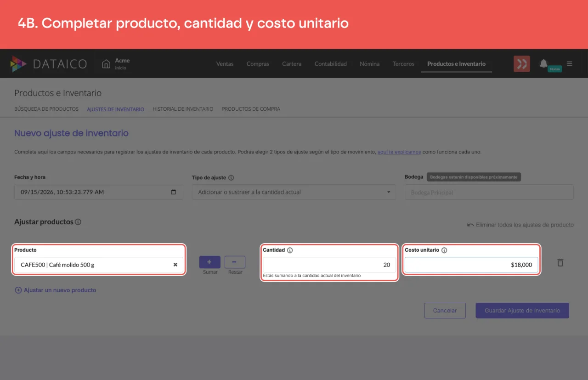Click info icon beside Cantidad label

pos(290,250)
